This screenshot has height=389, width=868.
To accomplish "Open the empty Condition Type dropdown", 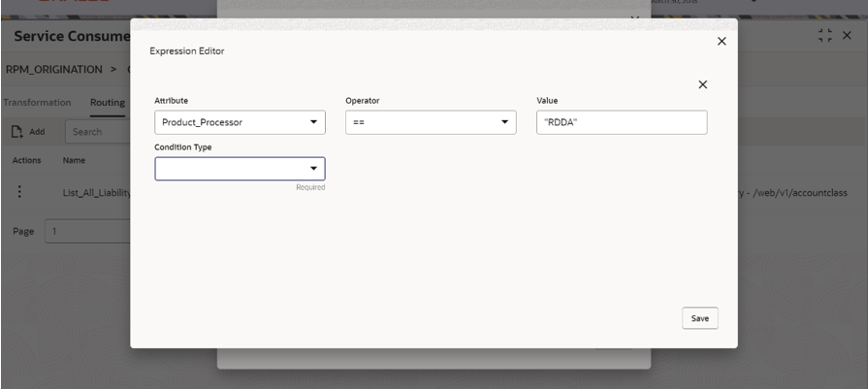I will (240, 169).
